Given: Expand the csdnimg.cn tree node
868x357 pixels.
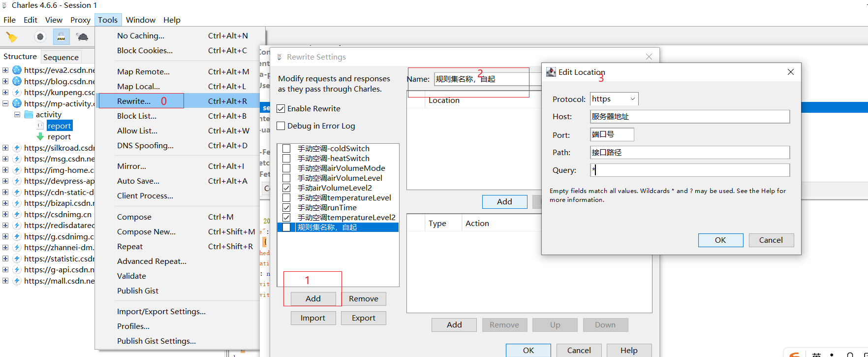Looking at the screenshot, I should (5, 214).
